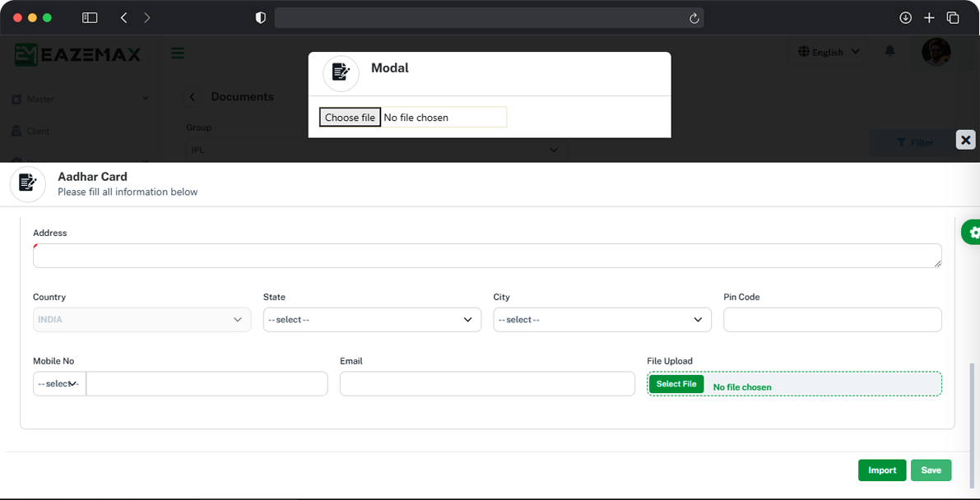Click the Save button
The image size is (980, 500).
pos(931,470)
